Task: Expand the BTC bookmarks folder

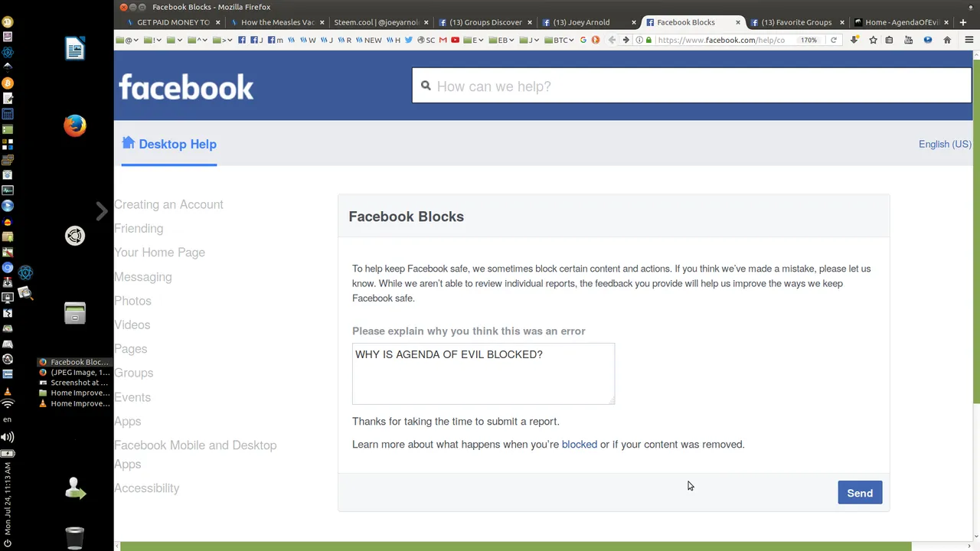Action: pos(559,40)
